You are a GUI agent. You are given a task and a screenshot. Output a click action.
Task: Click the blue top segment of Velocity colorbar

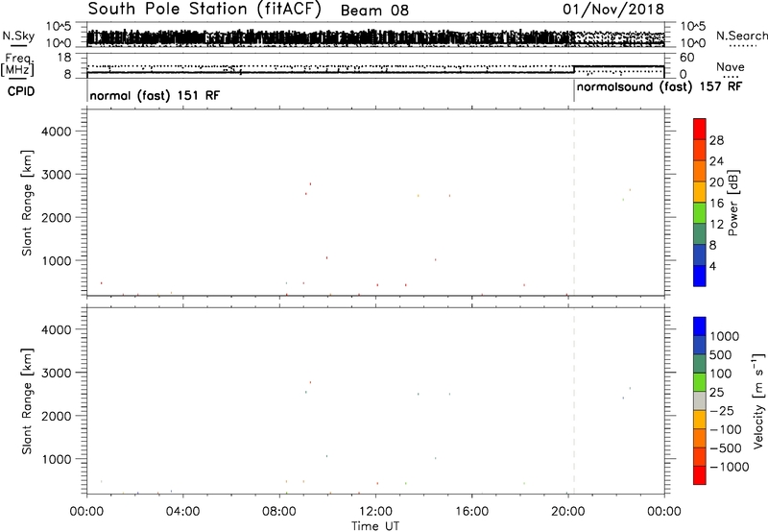pyautogui.click(x=700, y=326)
